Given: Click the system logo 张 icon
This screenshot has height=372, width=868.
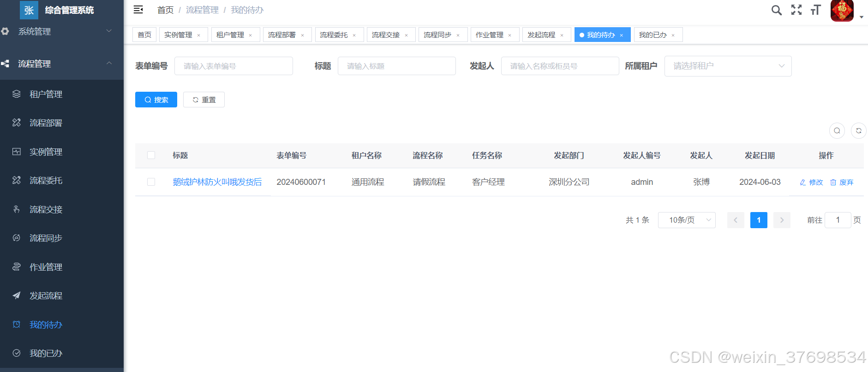Looking at the screenshot, I should point(29,10).
